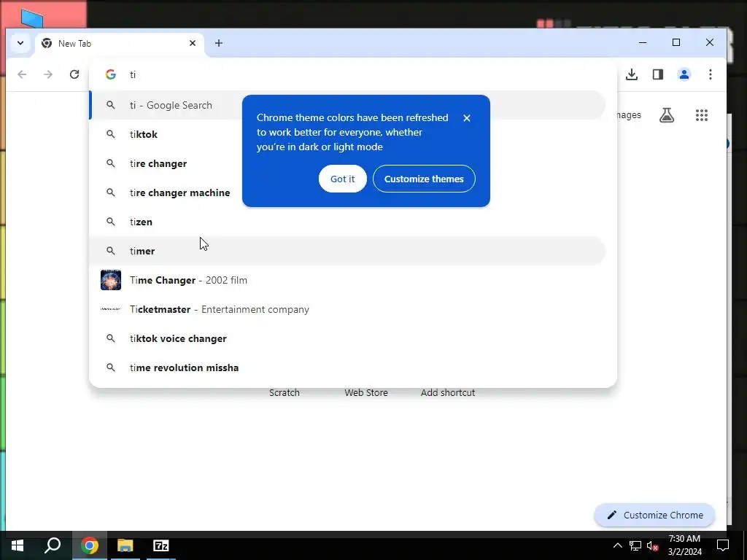747x560 pixels.
Task: Click the Got it button
Action: [x=343, y=179]
